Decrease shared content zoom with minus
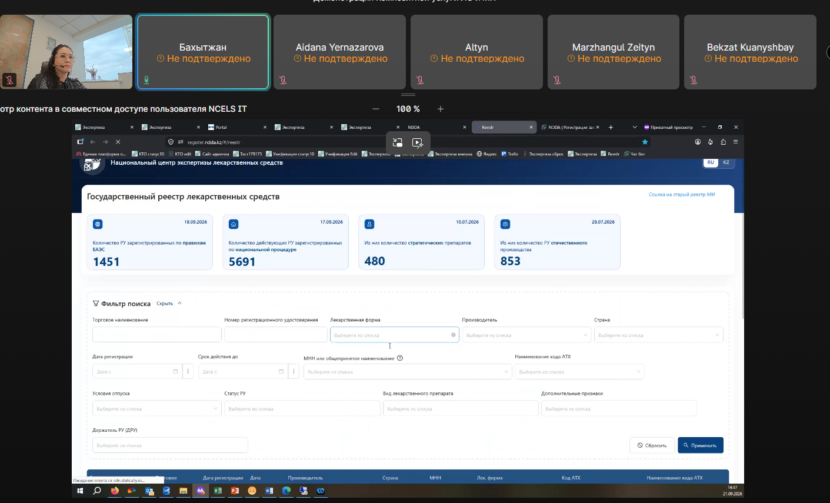This screenshot has width=830, height=503. 375,109
